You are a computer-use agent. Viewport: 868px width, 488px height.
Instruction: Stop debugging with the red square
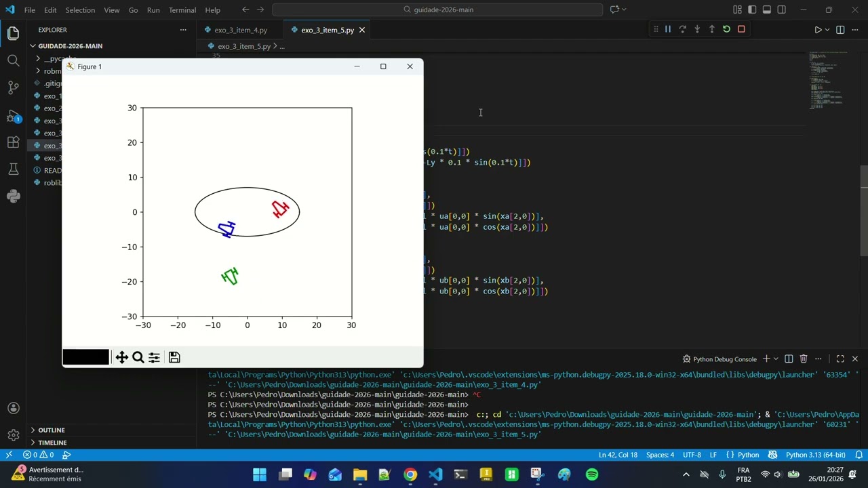[741, 29]
